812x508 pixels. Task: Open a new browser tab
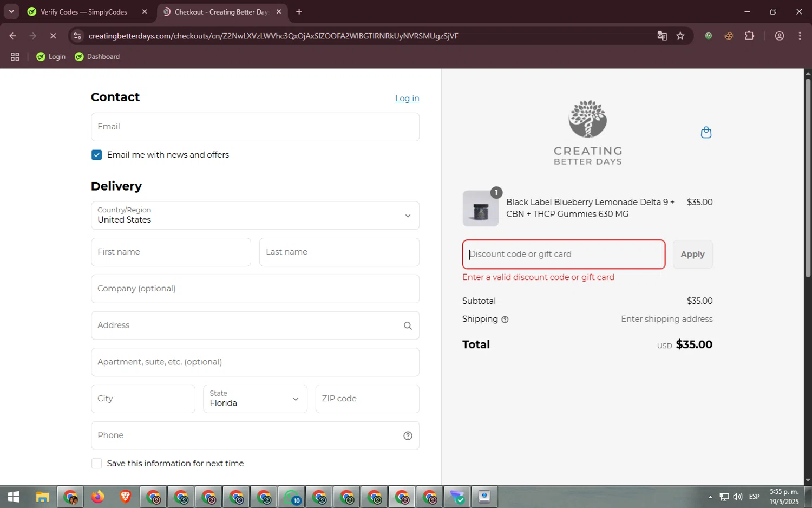point(299,12)
